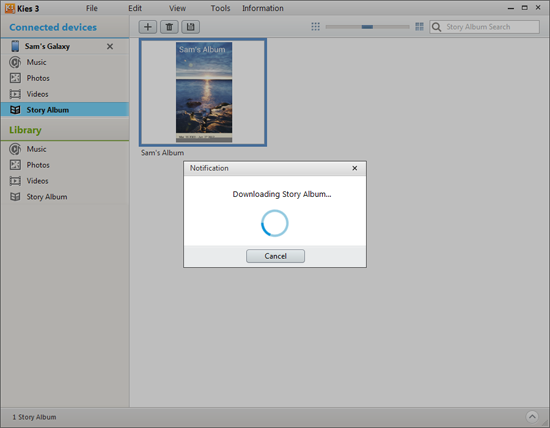
Task: Switch to large thumbnail grid view icon
Action: coord(419,27)
